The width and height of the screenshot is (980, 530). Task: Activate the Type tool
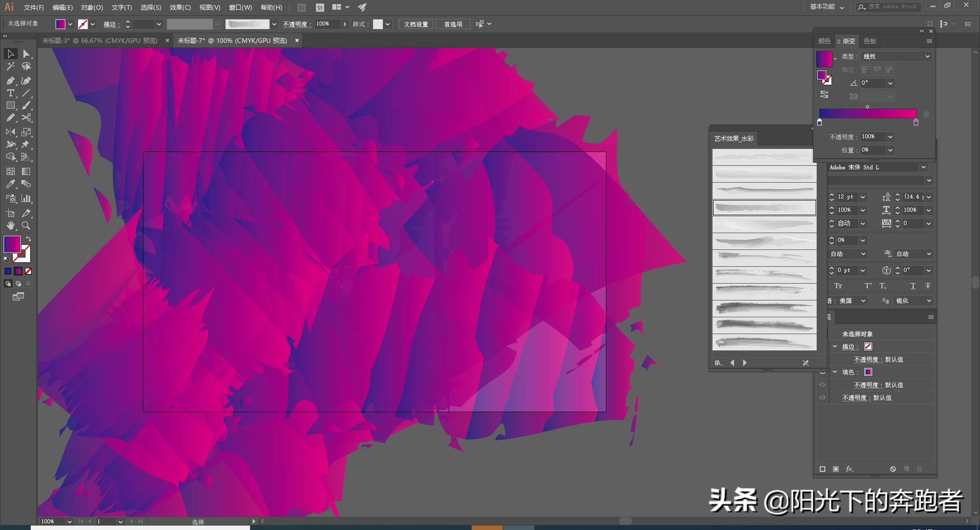(x=10, y=93)
